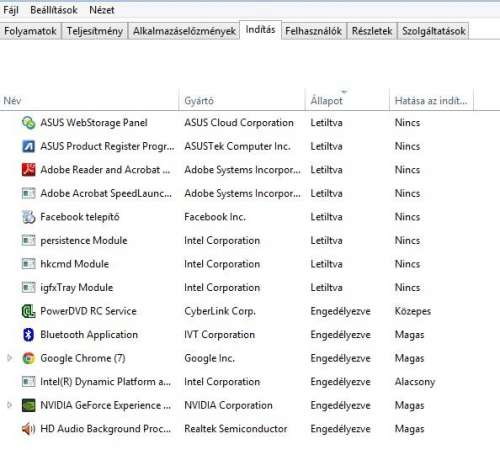Select the Facebook telepítő entry name

point(80,217)
